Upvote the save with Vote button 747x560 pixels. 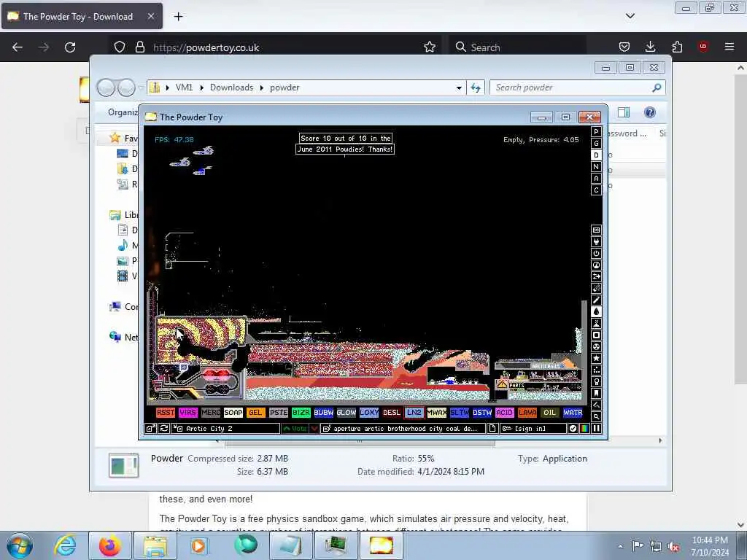pyautogui.click(x=295, y=429)
